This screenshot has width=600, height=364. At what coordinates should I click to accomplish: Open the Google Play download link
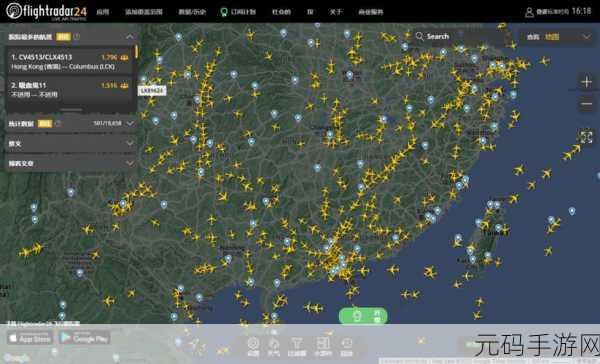point(85,338)
